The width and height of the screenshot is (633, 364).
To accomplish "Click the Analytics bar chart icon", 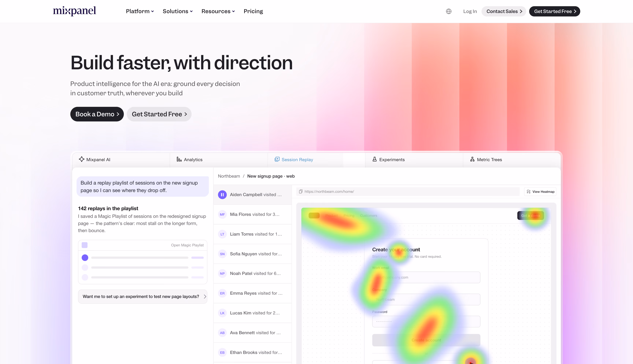I will (x=179, y=159).
